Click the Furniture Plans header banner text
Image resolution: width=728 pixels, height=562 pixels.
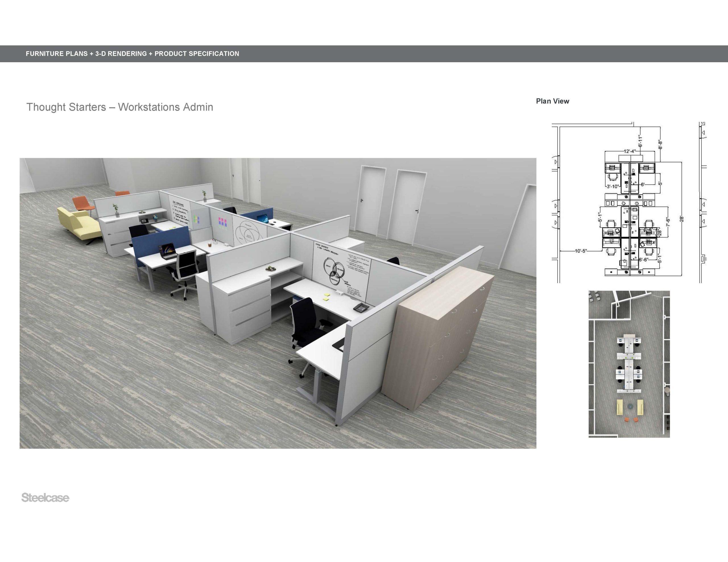pyautogui.click(x=132, y=54)
